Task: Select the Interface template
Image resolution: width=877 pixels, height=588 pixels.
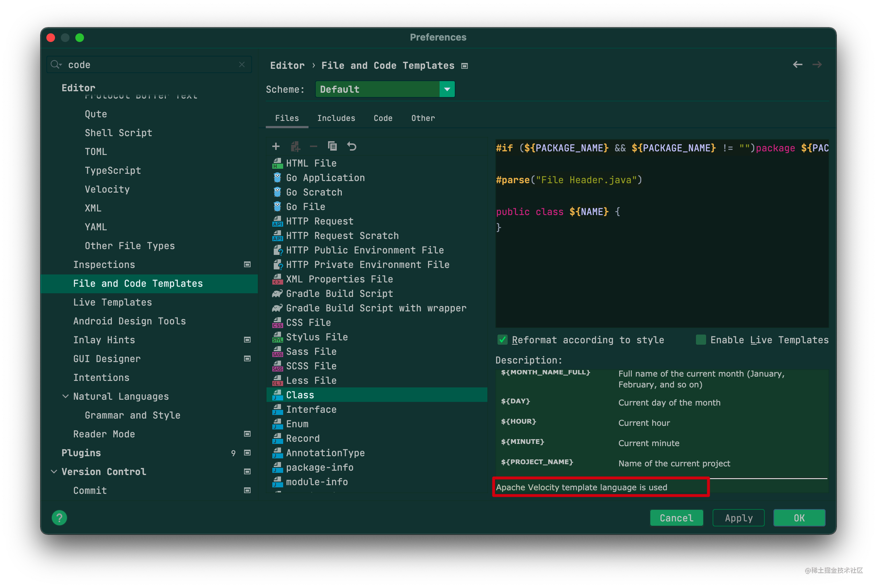Action: [377, 409]
